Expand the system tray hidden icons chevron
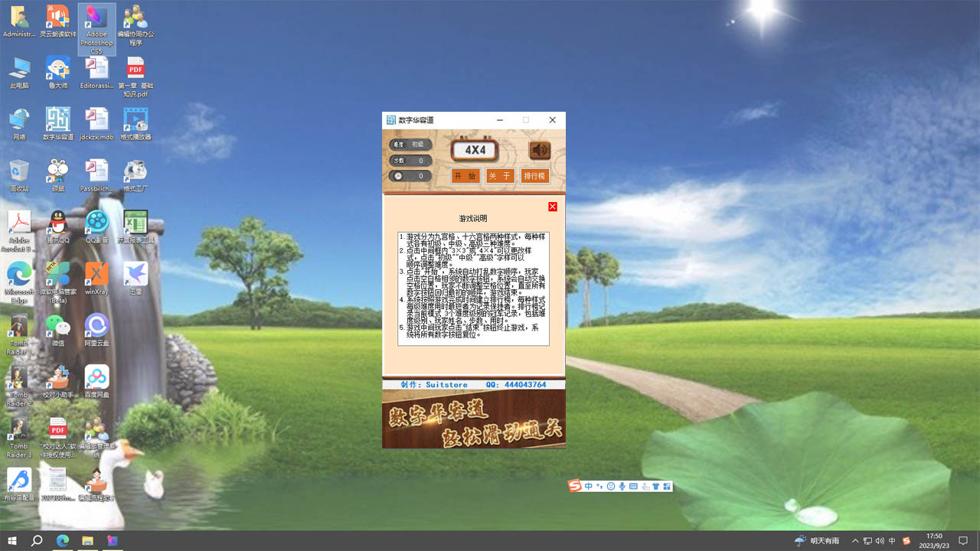 [x=855, y=541]
